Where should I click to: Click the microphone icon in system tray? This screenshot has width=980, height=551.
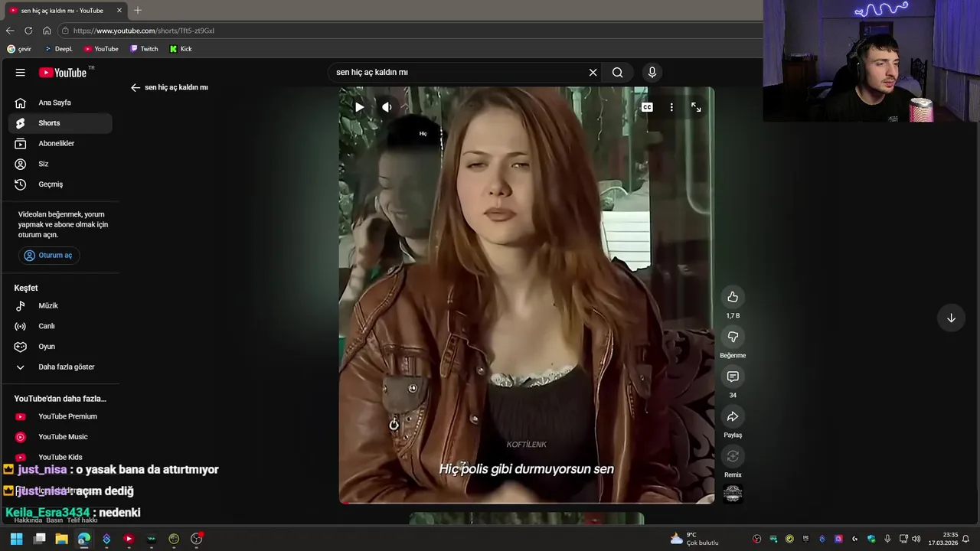click(x=887, y=539)
